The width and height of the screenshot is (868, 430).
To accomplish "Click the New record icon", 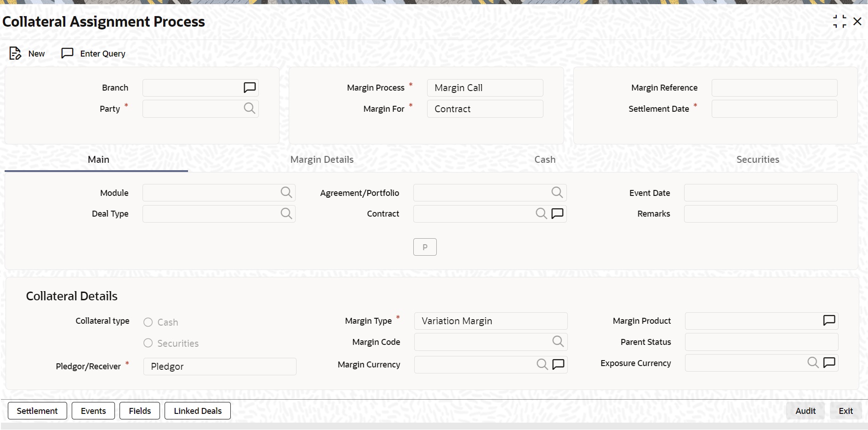I will click(15, 53).
